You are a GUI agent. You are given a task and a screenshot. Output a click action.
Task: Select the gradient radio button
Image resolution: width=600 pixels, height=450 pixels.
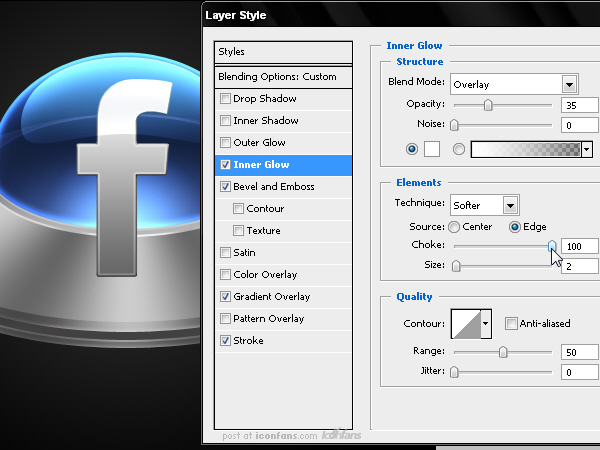459,149
